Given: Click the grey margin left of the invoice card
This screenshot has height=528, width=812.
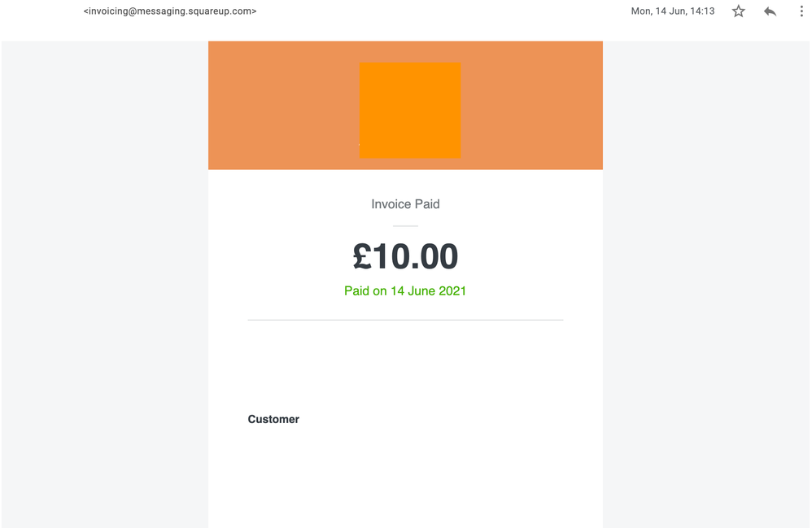Looking at the screenshot, I should point(105,285).
